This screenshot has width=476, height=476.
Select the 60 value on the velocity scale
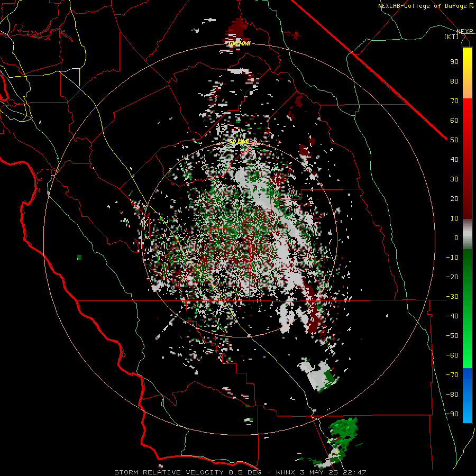454,120
